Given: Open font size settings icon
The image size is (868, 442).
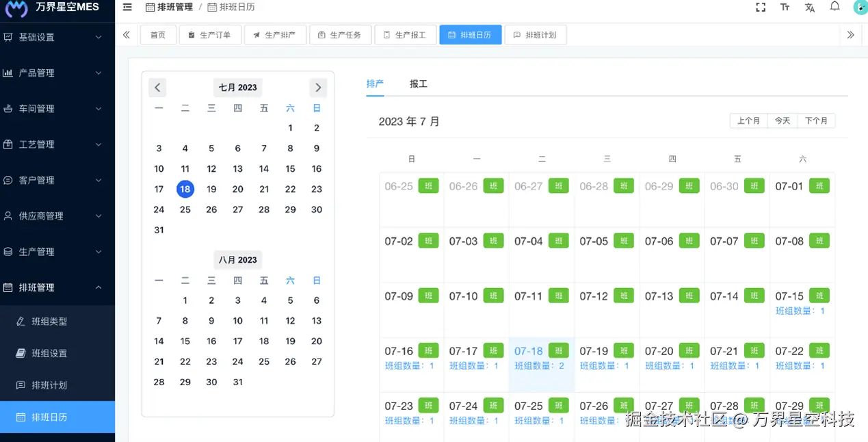Looking at the screenshot, I should 785,8.
